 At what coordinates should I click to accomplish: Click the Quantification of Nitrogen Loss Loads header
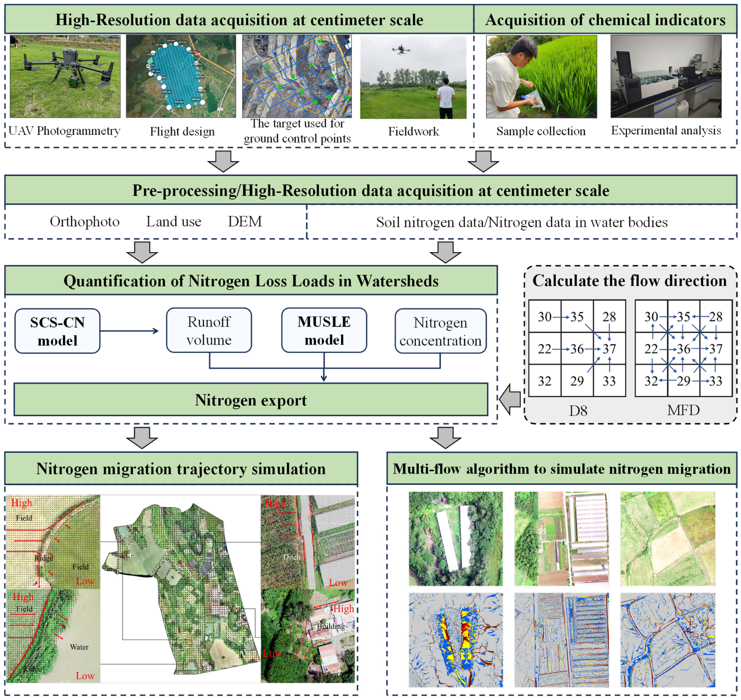[x=251, y=281]
